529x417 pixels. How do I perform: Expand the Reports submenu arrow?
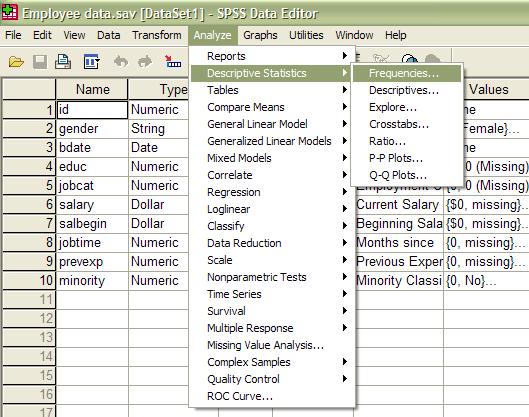tap(344, 55)
